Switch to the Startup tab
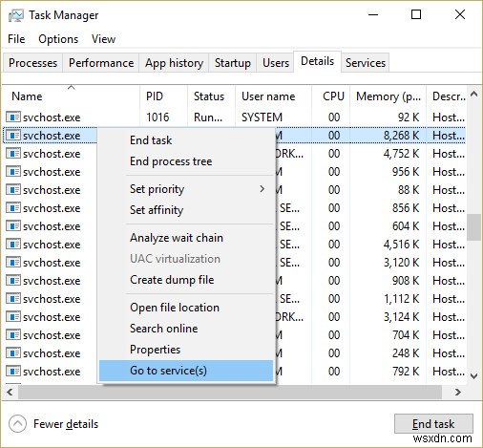The image size is (483, 448). tap(233, 63)
